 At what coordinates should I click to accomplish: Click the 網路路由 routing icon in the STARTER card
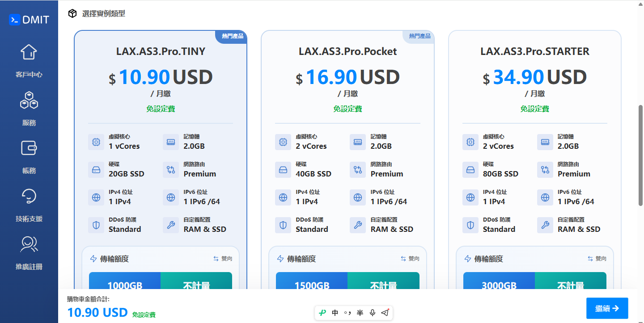pos(545,170)
